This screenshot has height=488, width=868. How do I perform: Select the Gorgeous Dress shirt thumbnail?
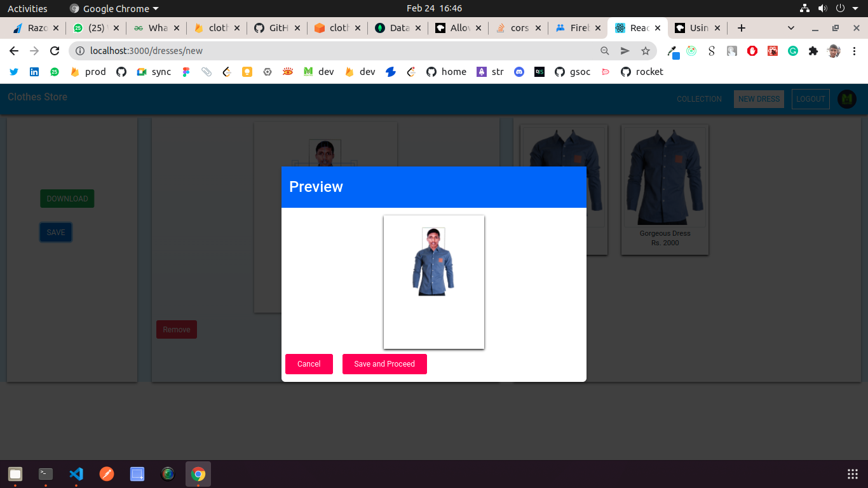pos(664,176)
